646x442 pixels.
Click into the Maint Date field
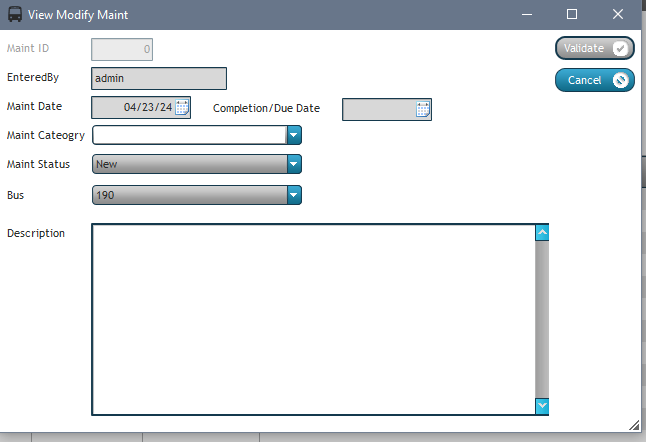(x=132, y=108)
